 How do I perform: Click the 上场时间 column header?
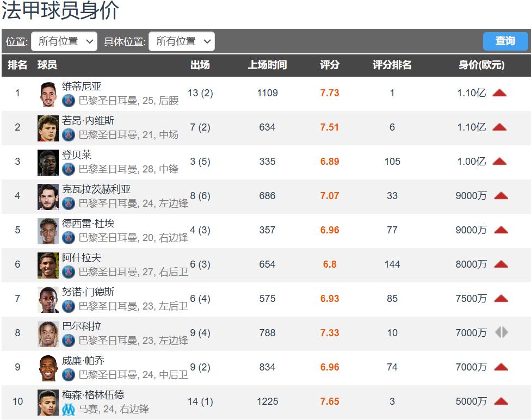[x=267, y=65]
